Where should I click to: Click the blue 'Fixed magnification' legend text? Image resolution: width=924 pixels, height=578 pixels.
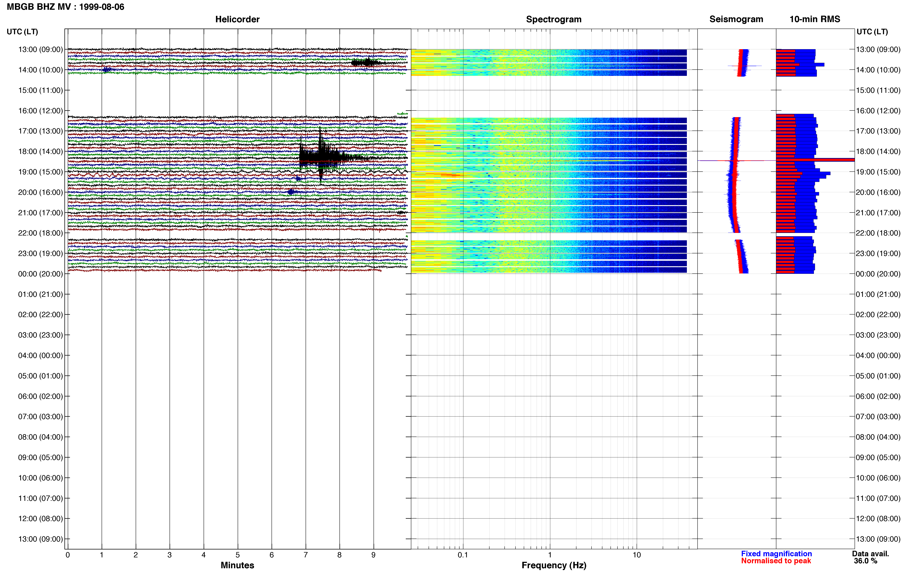(777, 554)
